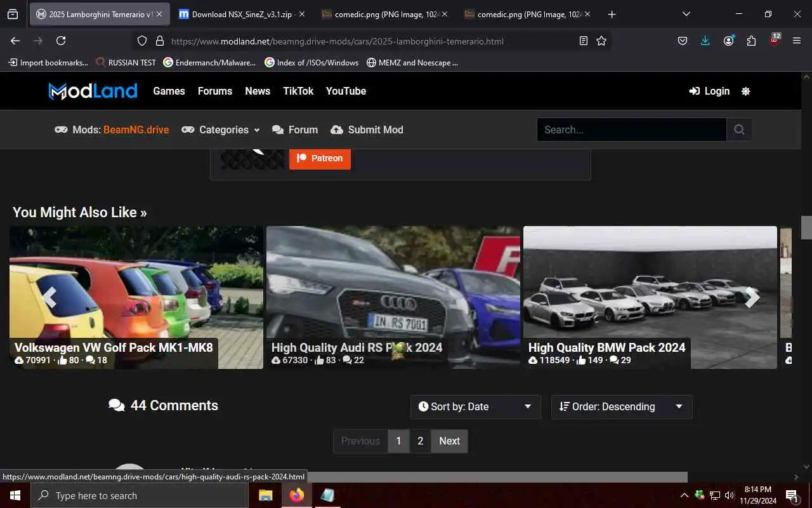
Task: Open the Endermanch/Malware bookmark
Action: point(209,62)
